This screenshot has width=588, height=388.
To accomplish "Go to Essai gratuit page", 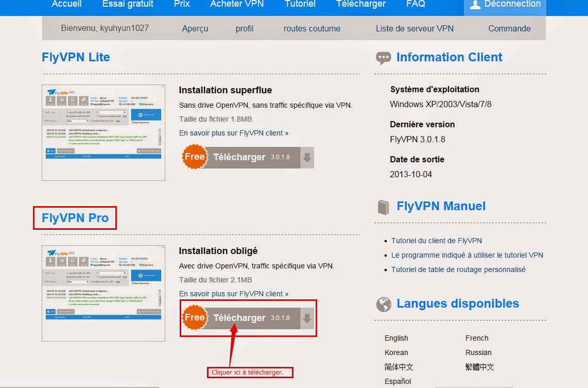I will pyautogui.click(x=128, y=4).
